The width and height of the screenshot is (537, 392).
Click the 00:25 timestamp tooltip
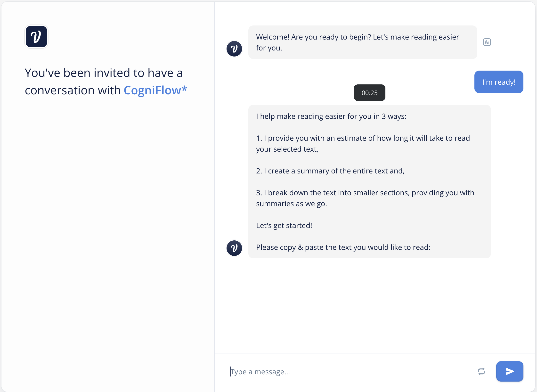click(369, 93)
